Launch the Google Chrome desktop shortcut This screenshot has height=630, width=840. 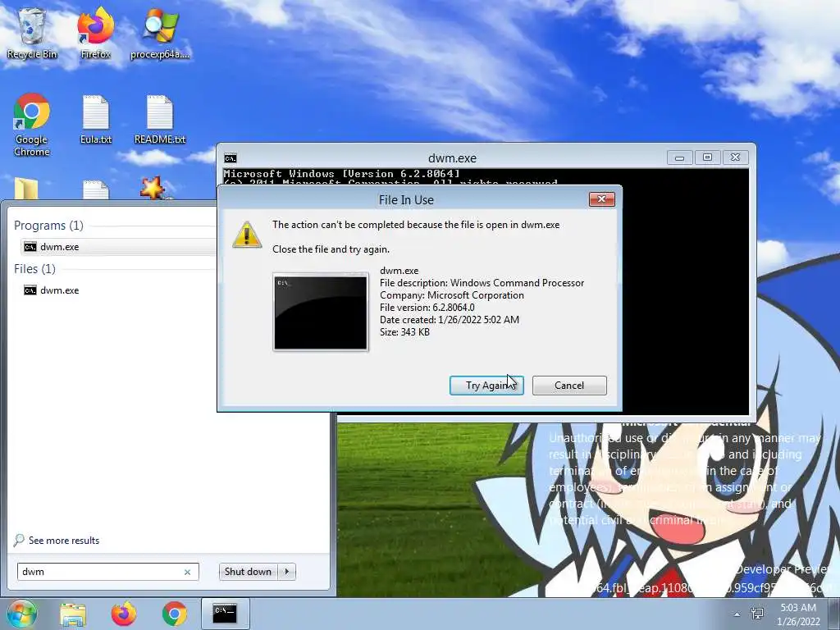pos(32,125)
